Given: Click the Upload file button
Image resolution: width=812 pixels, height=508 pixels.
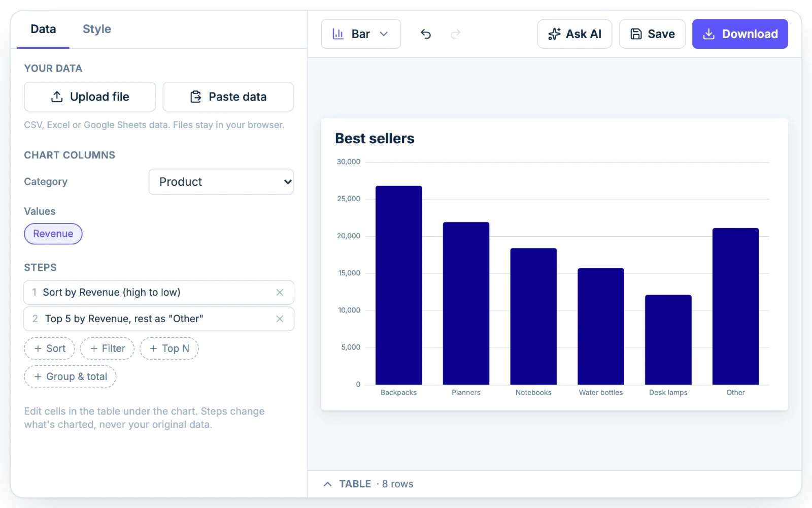Looking at the screenshot, I should (x=90, y=97).
